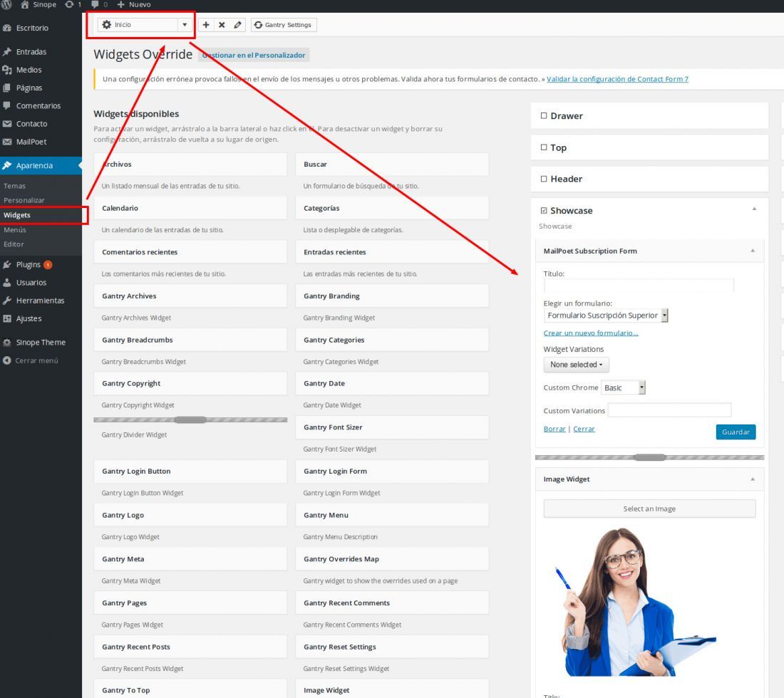The height and width of the screenshot is (698, 784).
Task: Select the Apariencia menu
Action: point(41,165)
